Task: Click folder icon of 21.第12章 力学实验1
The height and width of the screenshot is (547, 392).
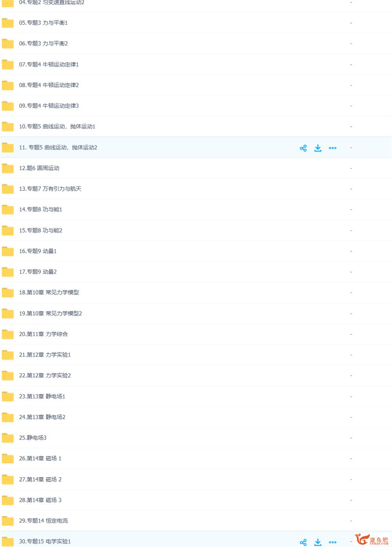Action: coord(8,355)
